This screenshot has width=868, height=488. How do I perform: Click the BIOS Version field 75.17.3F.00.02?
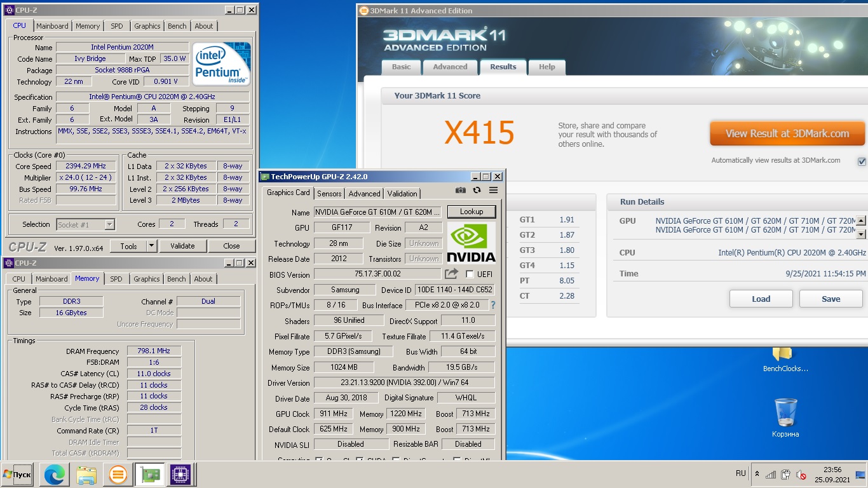point(377,274)
